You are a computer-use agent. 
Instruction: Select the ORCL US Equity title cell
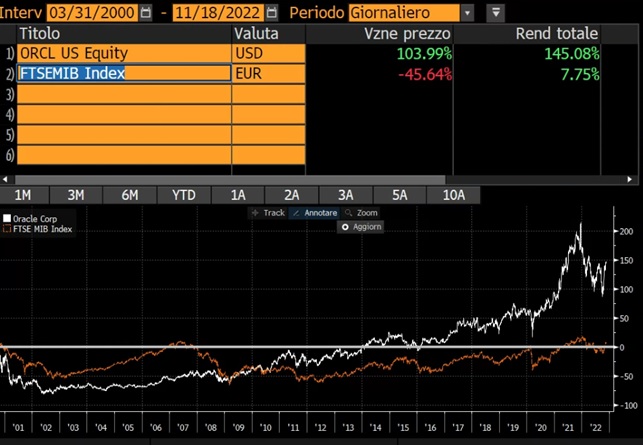pos(124,53)
